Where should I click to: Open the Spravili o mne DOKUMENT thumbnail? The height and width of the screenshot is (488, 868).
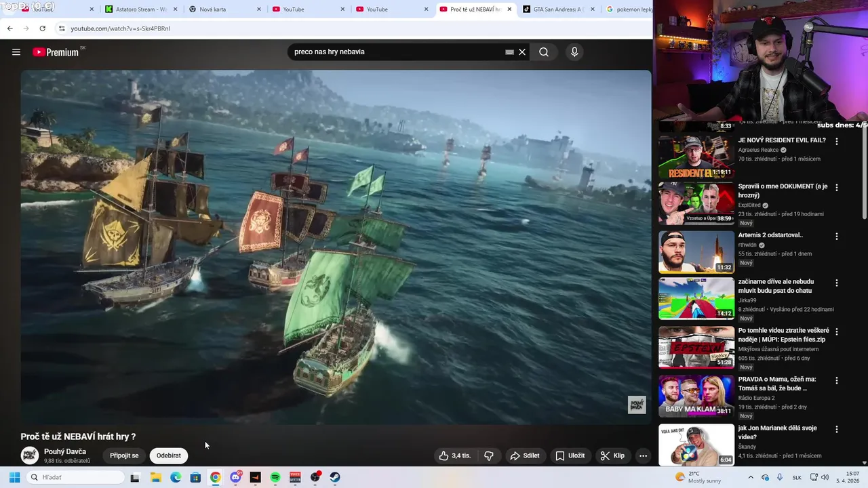[696, 203]
